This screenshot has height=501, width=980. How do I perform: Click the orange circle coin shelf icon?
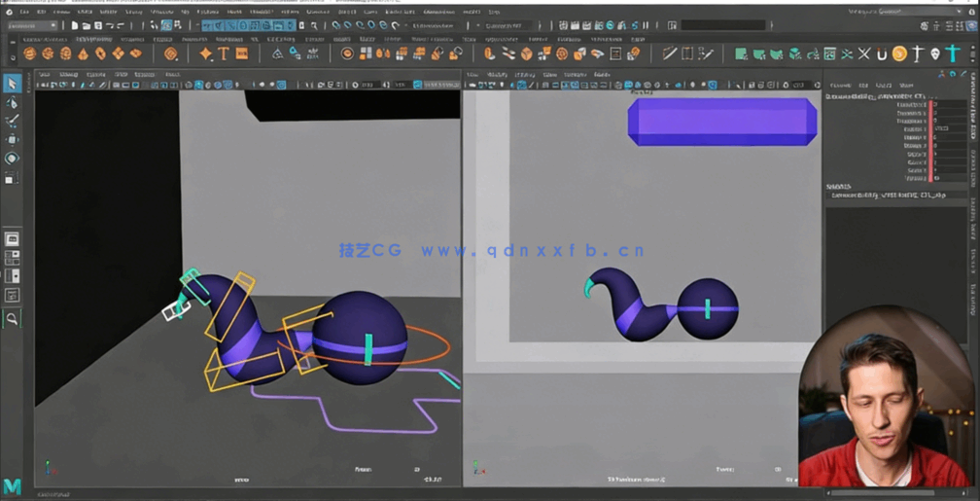[899, 54]
